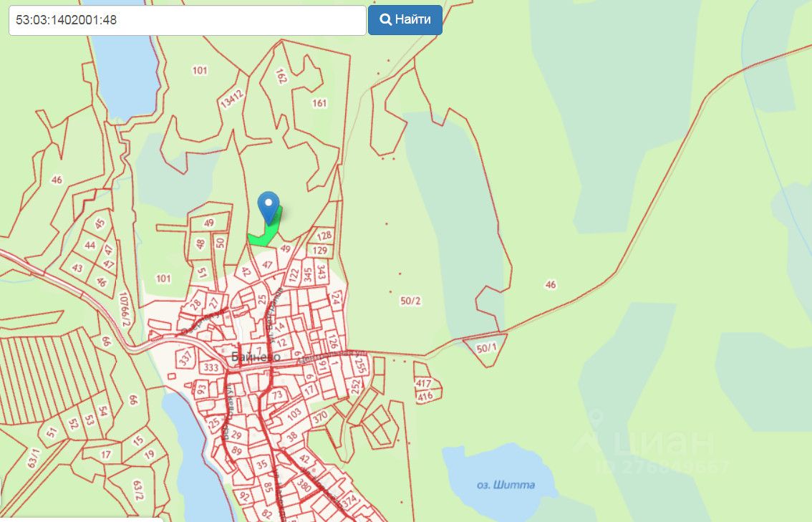The width and height of the screenshot is (812, 522).
Task: Select parcel labeled 38
Action: point(291,436)
